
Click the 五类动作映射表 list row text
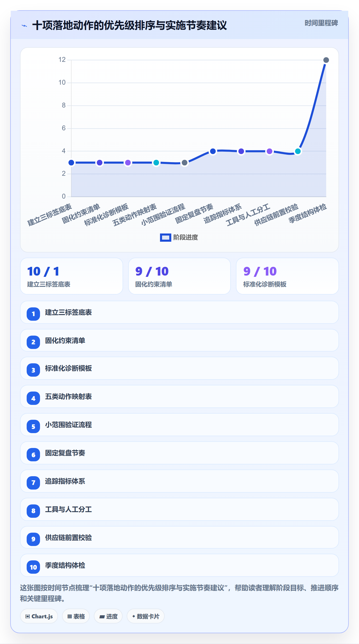click(68, 397)
